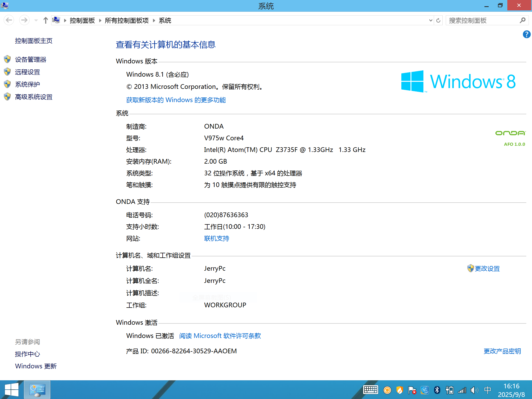
Task: Click 获取新版本的 Windows 的更多功能 link
Action: [x=176, y=100]
